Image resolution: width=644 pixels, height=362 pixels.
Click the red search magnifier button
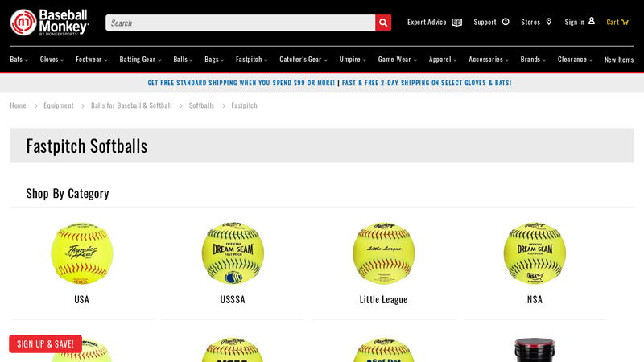pyautogui.click(x=383, y=23)
